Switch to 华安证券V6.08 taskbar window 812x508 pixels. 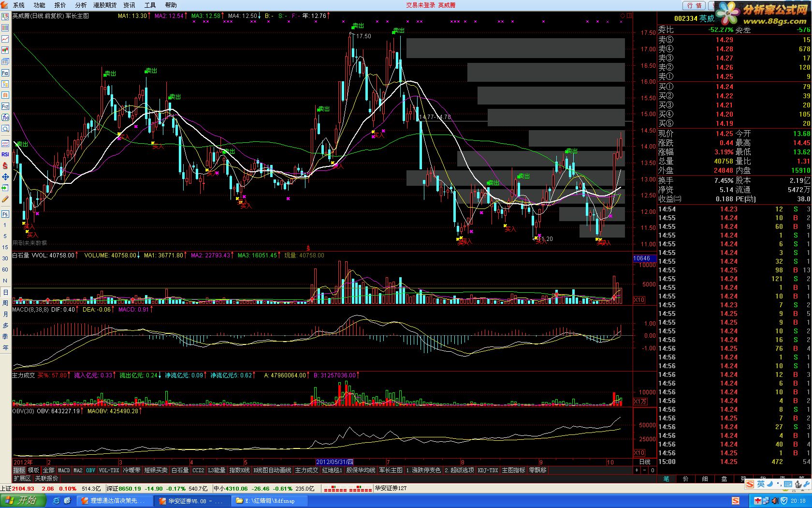[192, 501]
